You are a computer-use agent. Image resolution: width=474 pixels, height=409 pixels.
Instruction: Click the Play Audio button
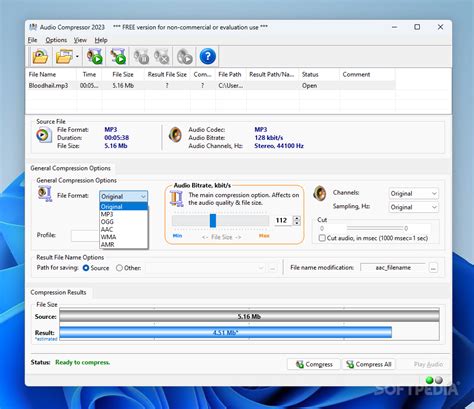click(x=428, y=364)
